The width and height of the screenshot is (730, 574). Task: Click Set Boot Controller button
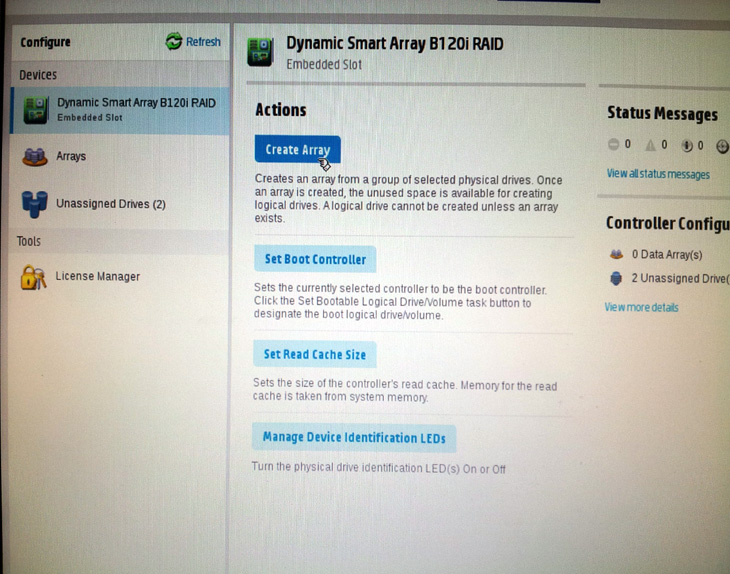pos(315,259)
